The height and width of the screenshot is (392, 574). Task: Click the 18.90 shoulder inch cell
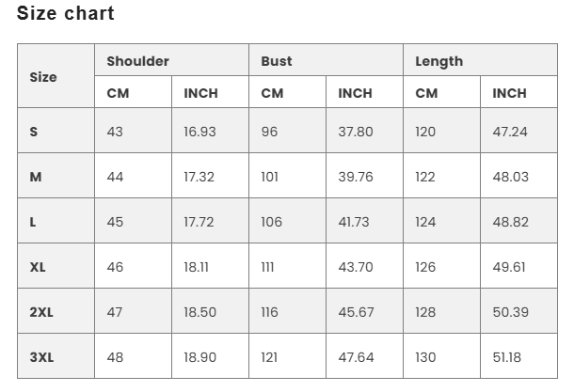click(210, 356)
